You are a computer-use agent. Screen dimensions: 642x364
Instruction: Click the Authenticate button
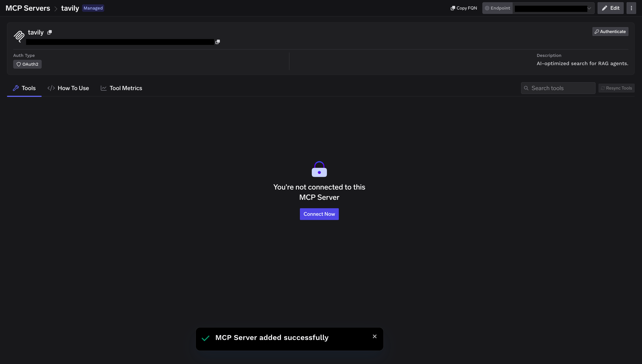point(610,32)
